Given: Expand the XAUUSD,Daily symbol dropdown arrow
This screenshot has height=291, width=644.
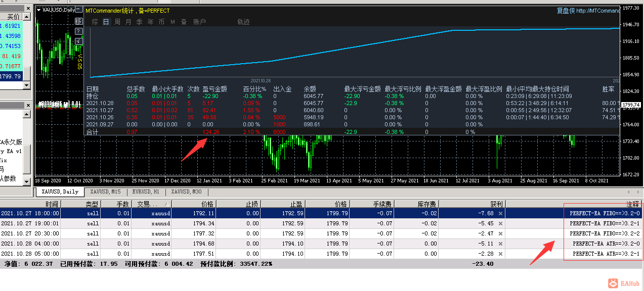Looking at the screenshot, I should click(39, 10).
